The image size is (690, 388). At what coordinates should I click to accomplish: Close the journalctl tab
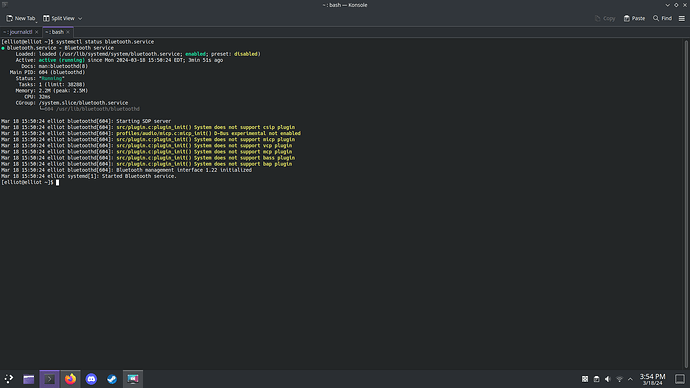37,32
